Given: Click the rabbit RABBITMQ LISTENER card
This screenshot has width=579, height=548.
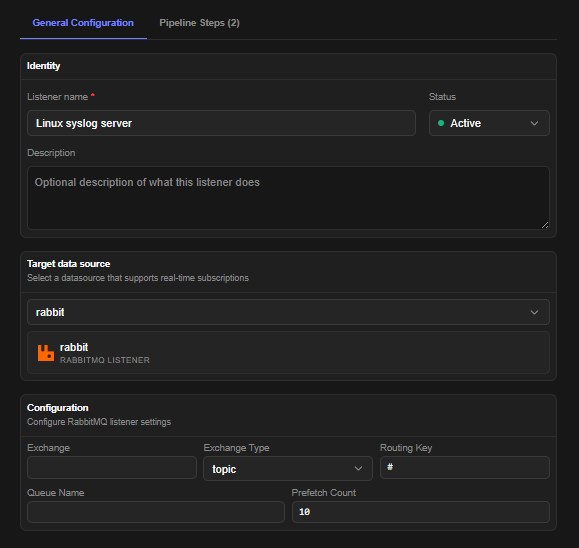Looking at the screenshot, I should coord(288,353).
